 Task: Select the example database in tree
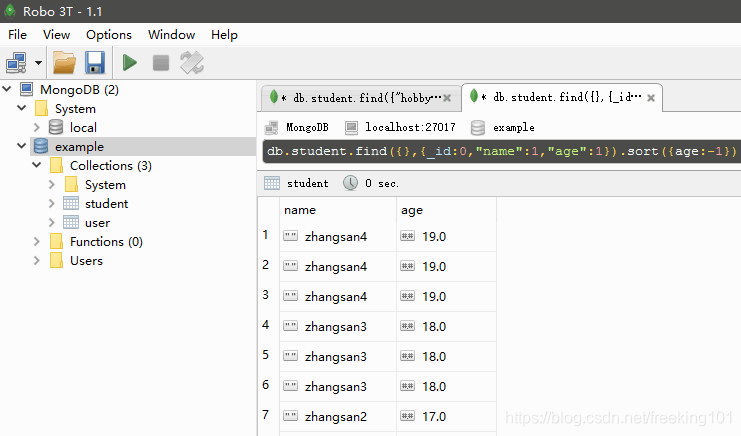click(x=79, y=147)
